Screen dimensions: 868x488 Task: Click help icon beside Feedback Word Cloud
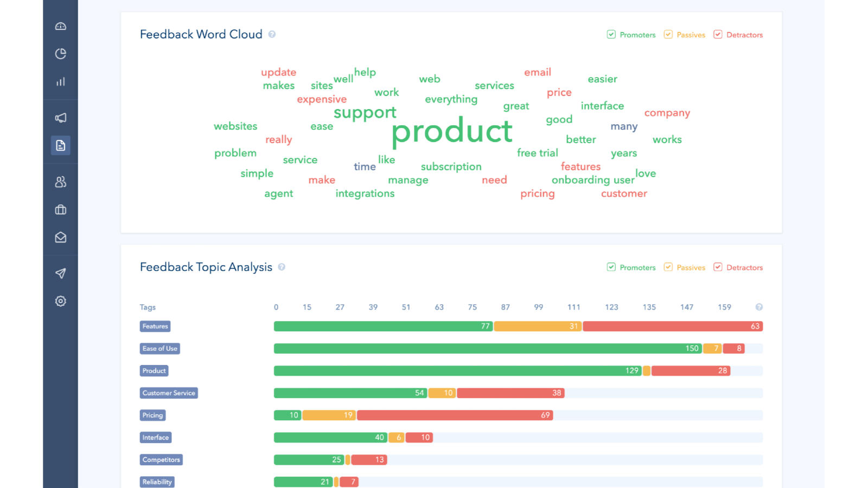(272, 34)
